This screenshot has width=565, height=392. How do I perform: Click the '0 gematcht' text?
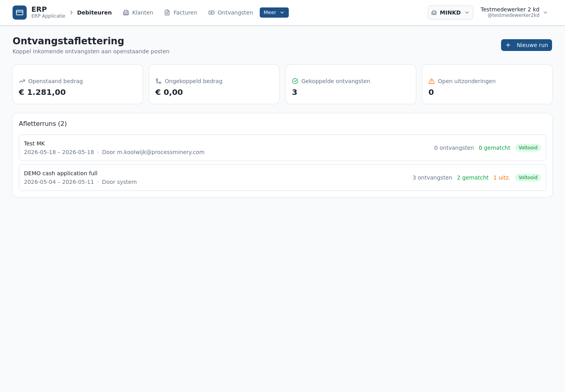[x=494, y=148]
